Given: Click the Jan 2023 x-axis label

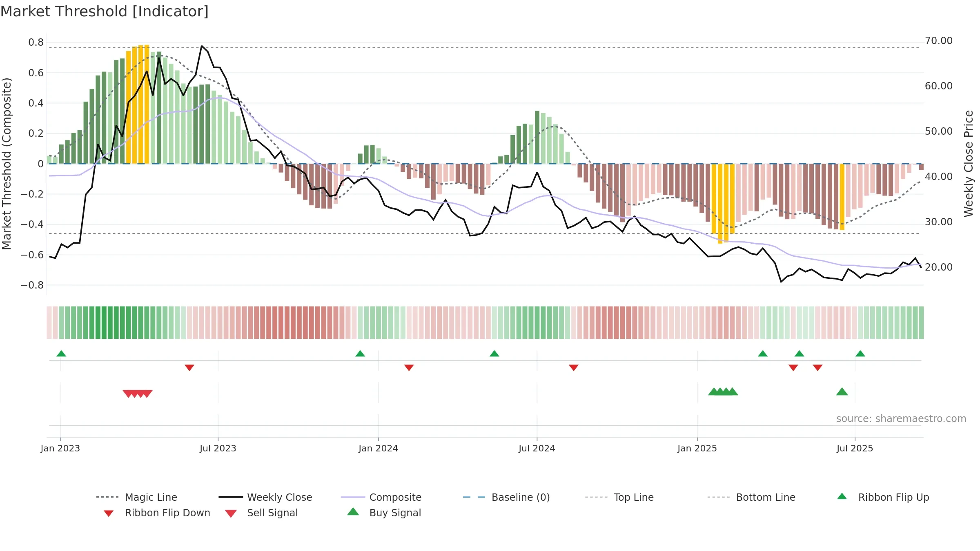Looking at the screenshot, I should pyautogui.click(x=60, y=448).
